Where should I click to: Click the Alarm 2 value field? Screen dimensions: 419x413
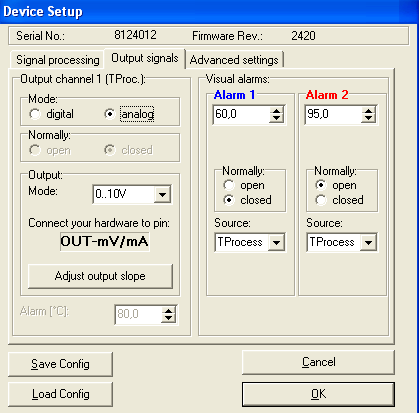click(333, 115)
